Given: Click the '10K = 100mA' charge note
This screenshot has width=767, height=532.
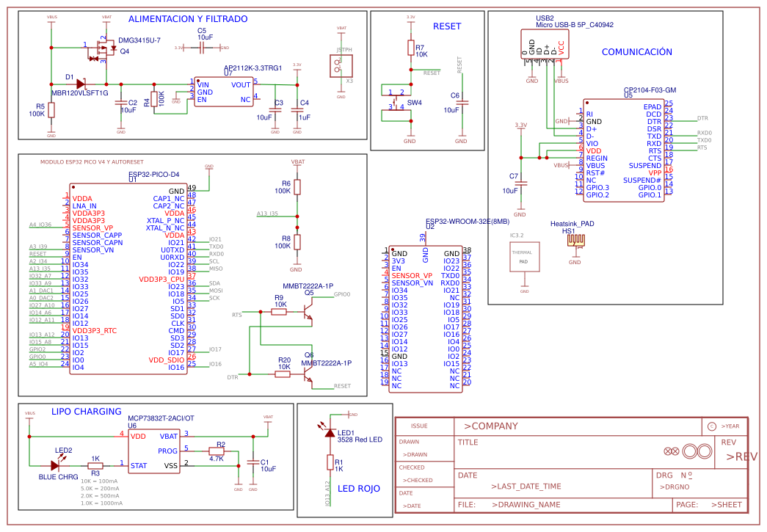Looking at the screenshot, I should pos(99,481).
